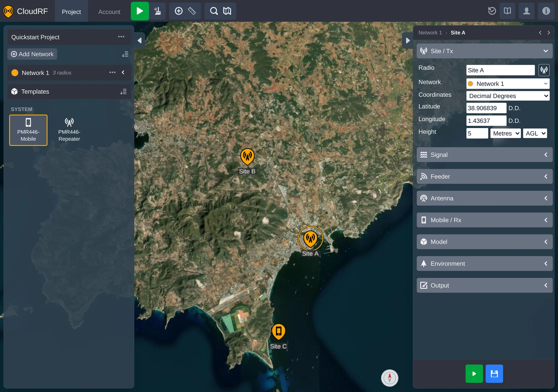The width and height of the screenshot is (558, 392).
Task: Switch to the Project tab
Action: point(71,12)
